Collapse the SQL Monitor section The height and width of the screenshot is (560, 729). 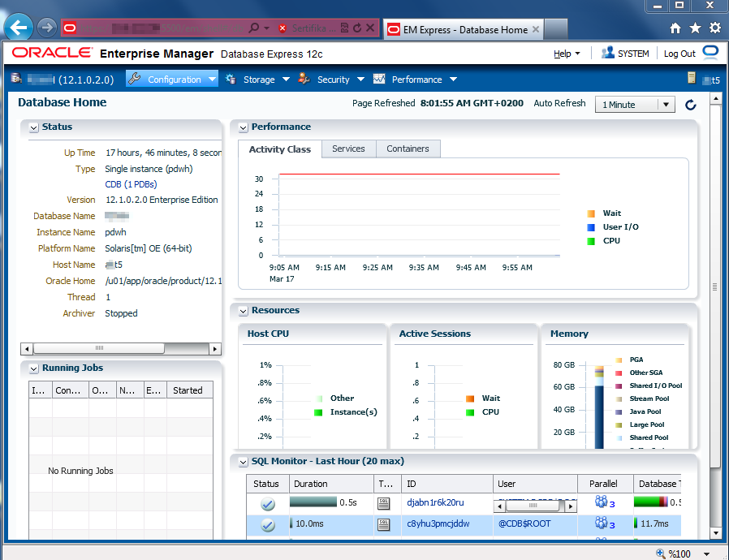[x=243, y=462]
